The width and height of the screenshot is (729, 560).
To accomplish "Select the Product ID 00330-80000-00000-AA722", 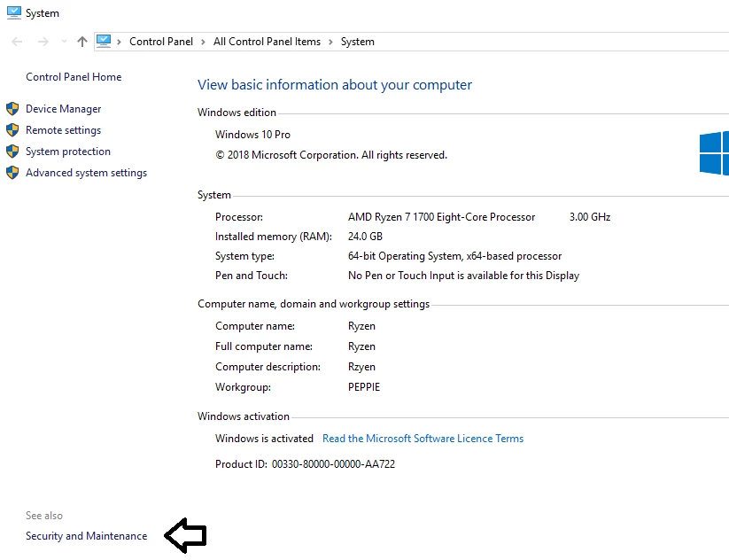I will (333, 464).
